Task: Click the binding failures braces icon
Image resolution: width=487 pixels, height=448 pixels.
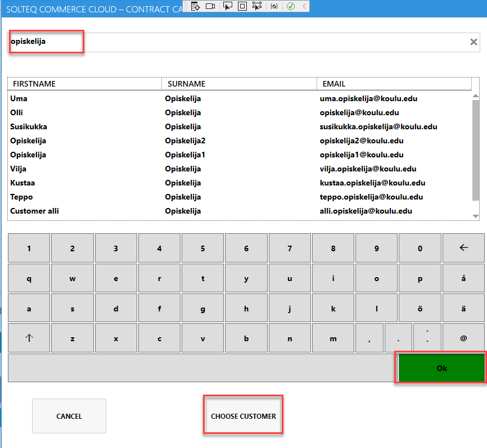Action: click(274, 6)
